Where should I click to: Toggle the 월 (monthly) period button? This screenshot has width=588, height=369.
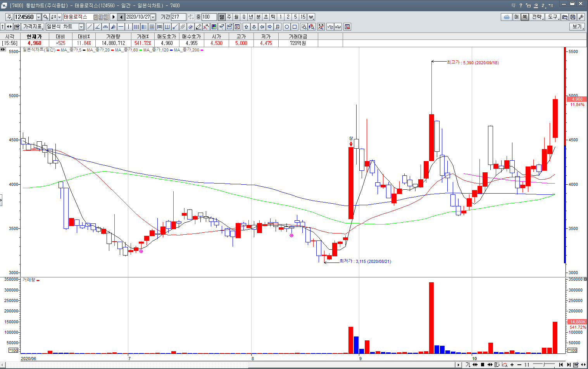point(236,17)
